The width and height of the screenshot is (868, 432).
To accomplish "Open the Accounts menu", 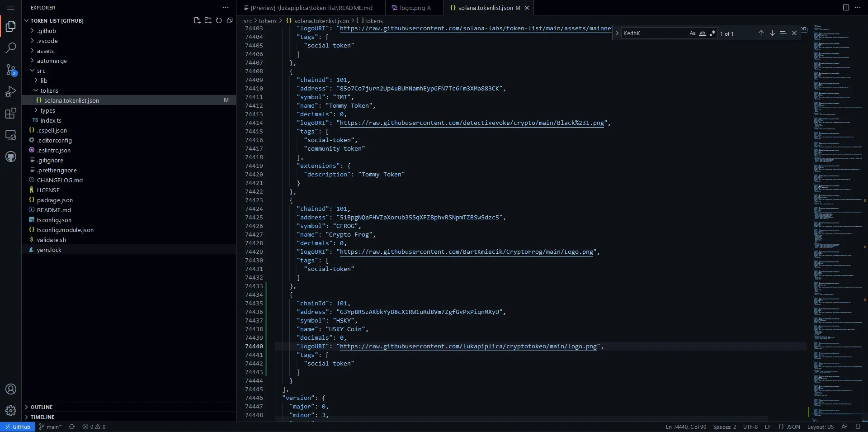I will (x=11, y=389).
